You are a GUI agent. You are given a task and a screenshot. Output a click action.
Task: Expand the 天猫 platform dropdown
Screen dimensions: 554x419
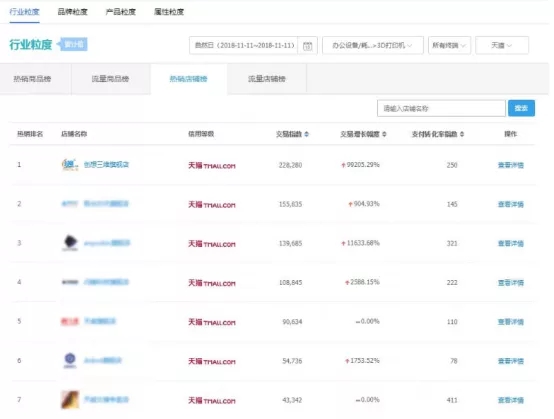tap(502, 45)
